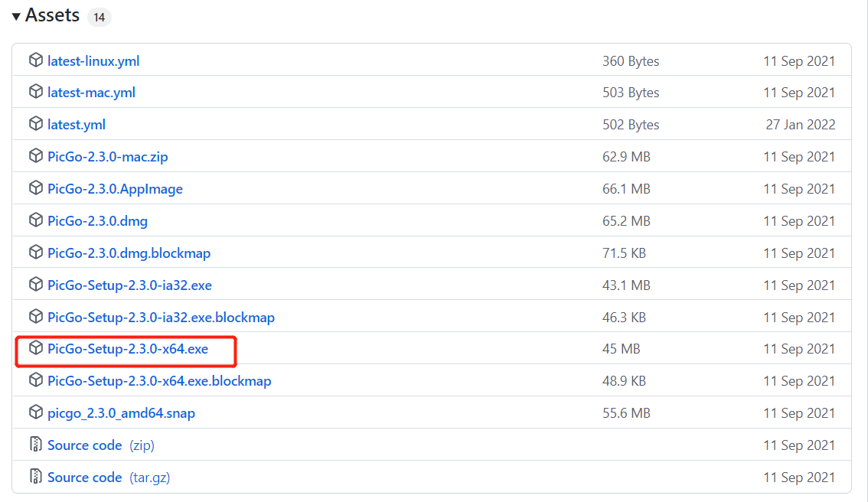Click the package icon beside latest.yml

coord(36,123)
